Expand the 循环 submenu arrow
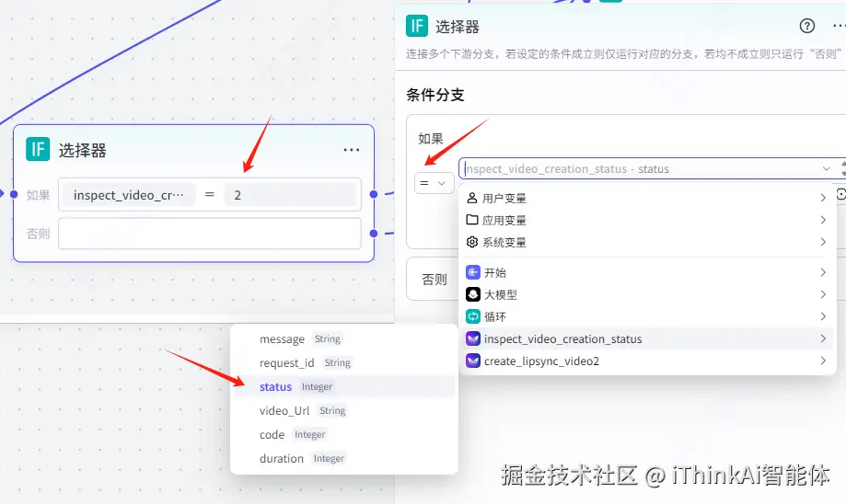Viewport: 846px width, 504px height. click(823, 316)
